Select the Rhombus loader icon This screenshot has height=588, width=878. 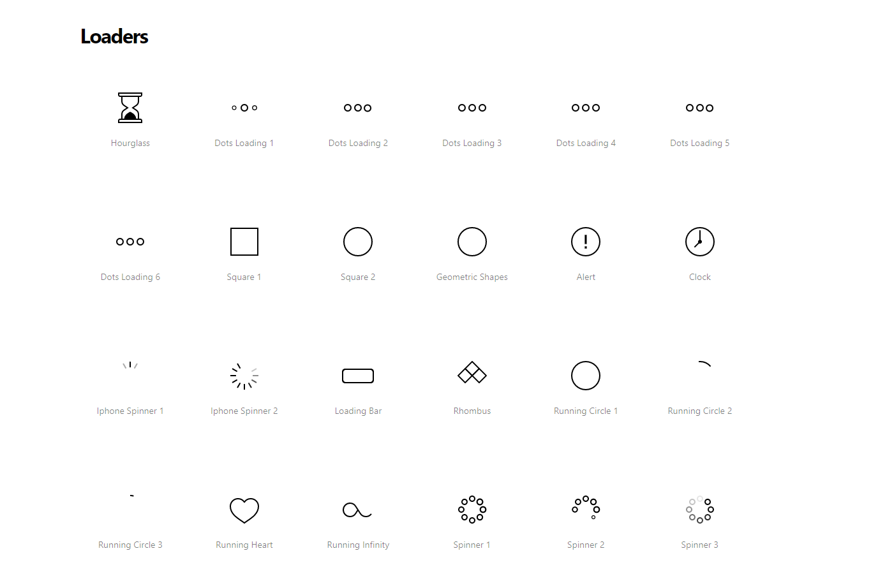(x=472, y=373)
